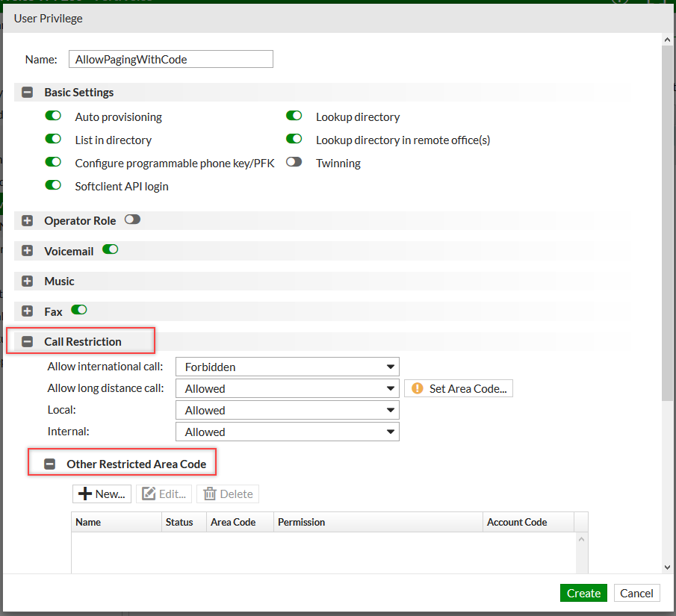The width and height of the screenshot is (676, 616).
Task: Turn off the Voicemail toggle
Action: [110, 249]
